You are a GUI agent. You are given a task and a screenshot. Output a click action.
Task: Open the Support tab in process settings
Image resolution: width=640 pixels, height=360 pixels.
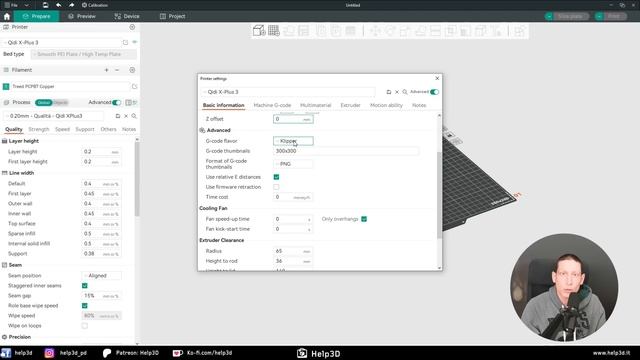click(x=85, y=129)
